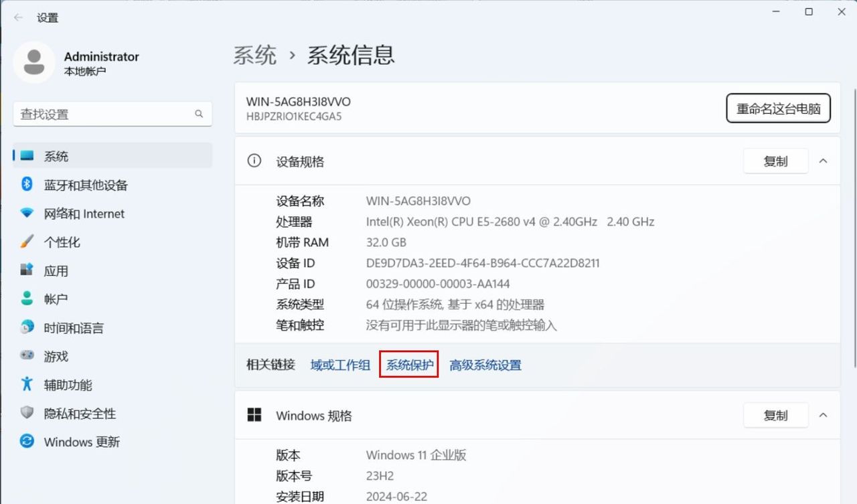Click the system type 64 位操作系统 value

tap(455, 305)
